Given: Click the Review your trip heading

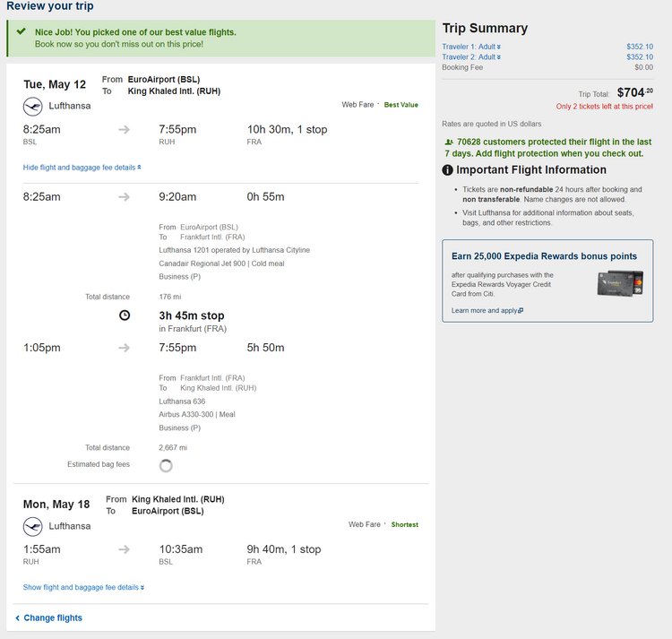Looking at the screenshot, I should [50, 6].
